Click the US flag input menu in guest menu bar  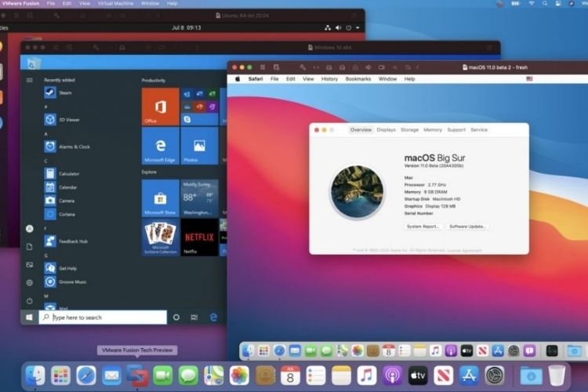pyautogui.click(x=529, y=78)
